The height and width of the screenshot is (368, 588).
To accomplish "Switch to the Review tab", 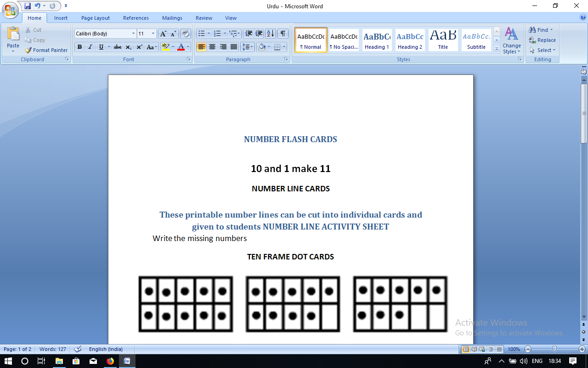I will (204, 18).
